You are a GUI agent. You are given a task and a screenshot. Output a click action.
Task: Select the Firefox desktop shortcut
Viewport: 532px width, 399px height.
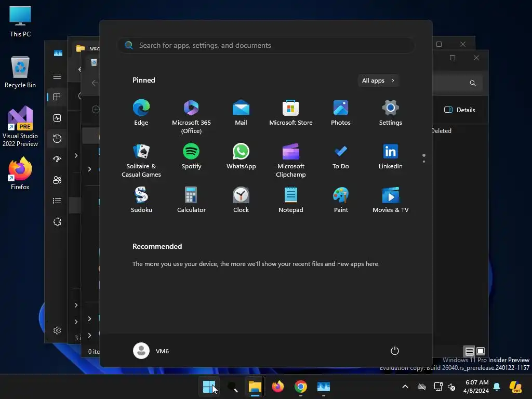[x=20, y=174]
